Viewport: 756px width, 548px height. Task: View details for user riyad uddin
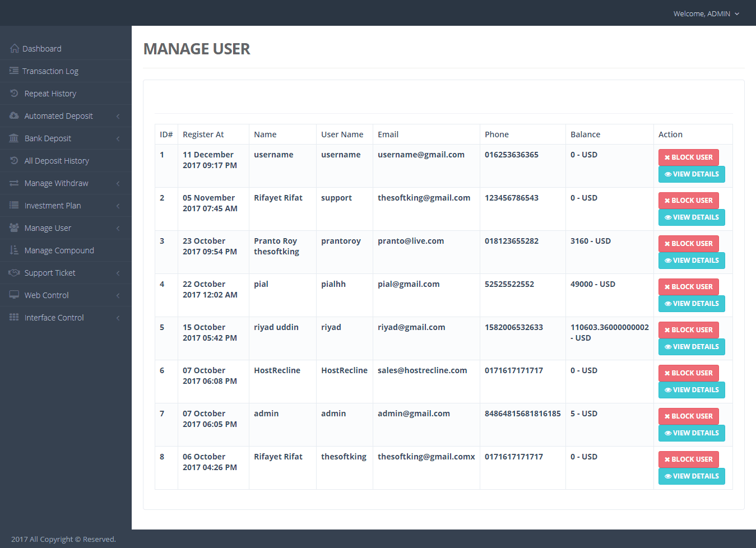692,347
